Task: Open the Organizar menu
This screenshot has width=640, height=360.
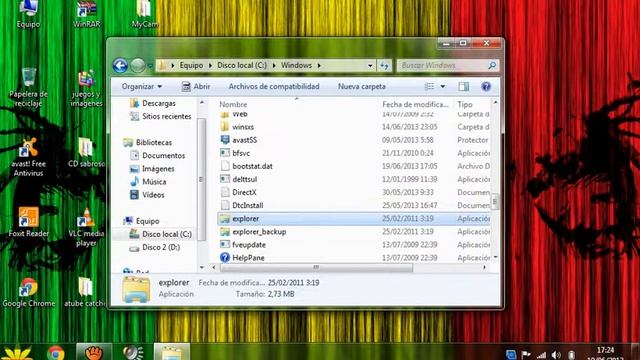Action: 142,87
